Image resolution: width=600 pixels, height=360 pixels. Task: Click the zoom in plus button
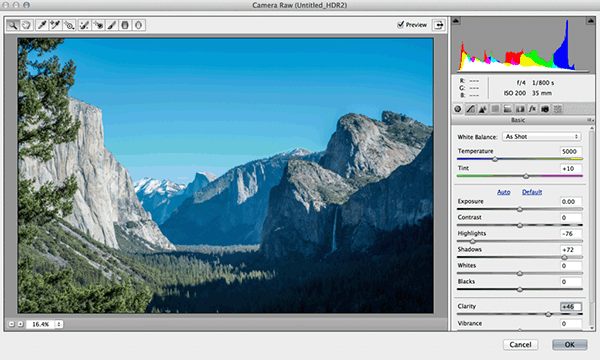point(20,324)
